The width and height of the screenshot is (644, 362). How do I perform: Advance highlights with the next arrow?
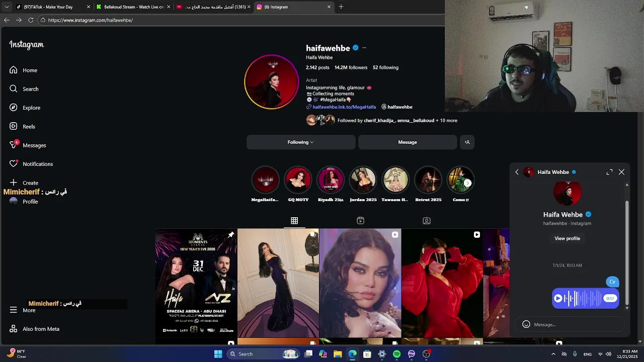(x=468, y=183)
